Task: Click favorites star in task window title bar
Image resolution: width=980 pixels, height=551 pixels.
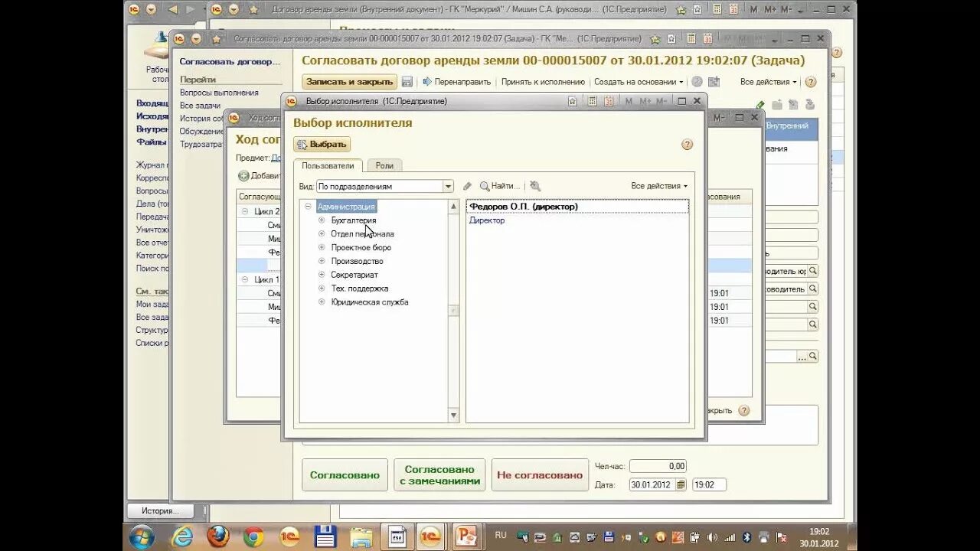Action: [x=216, y=38]
